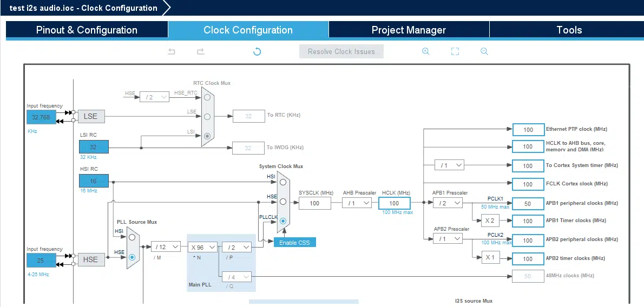Click the LSI RC 32 value box
The height and width of the screenshot is (307, 644).
[x=94, y=147]
